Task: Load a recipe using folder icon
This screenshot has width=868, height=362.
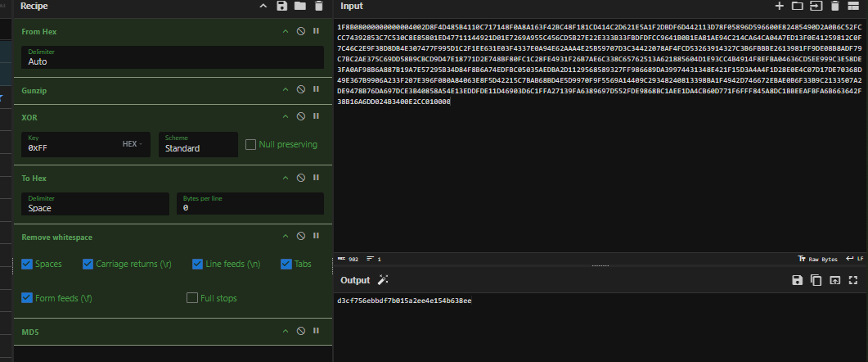Action: click(x=300, y=7)
